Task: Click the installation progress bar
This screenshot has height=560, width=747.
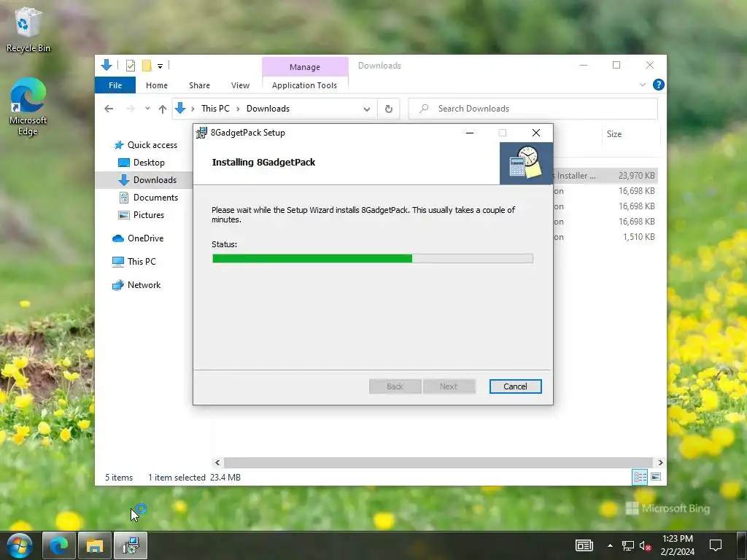Action: (373, 259)
